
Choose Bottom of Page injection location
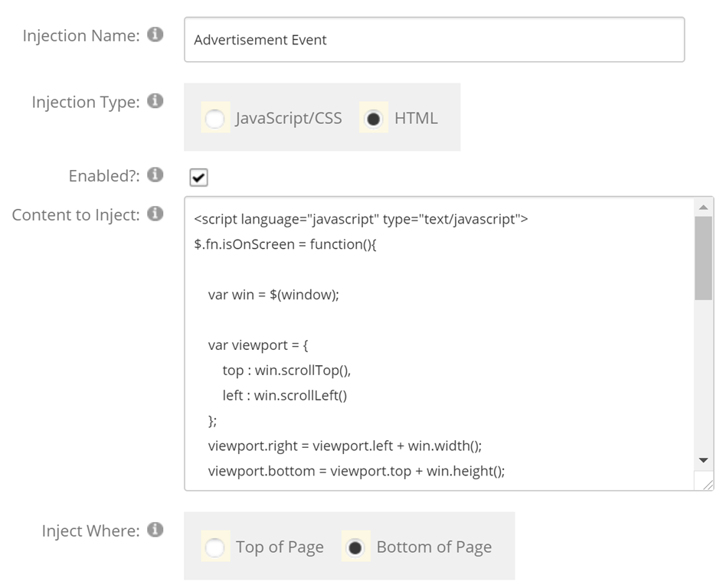coord(355,547)
